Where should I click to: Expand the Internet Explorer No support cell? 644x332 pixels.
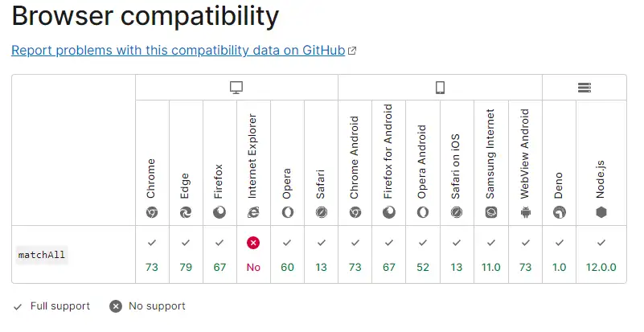pyautogui.click(x=253, y=255)
